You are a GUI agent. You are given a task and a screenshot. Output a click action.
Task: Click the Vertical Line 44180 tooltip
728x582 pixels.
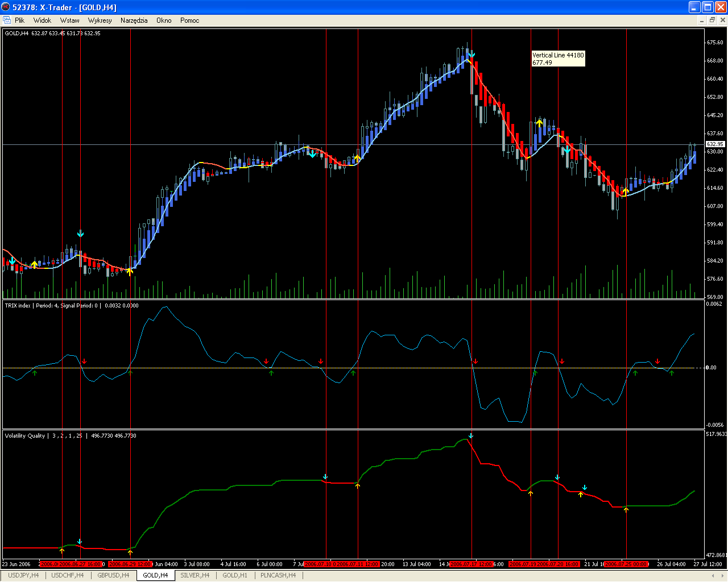[558, 59]
